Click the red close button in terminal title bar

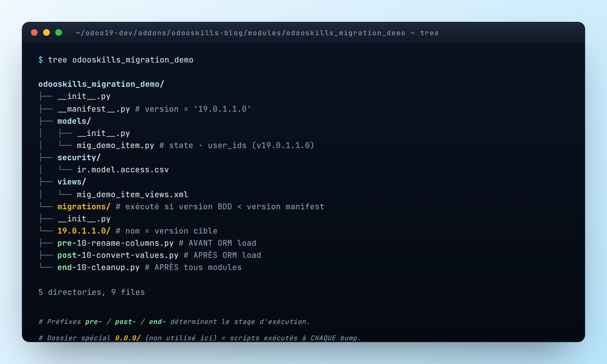(x=35, y=33)
